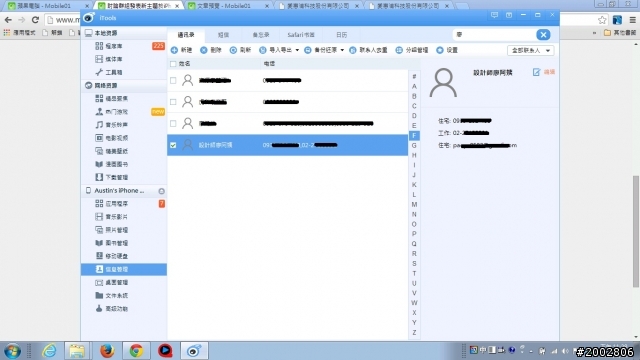The height and width of the screenshot is (360, 640).
Task: Open the Photo management (照片管理) item
Action: point(124,230)
